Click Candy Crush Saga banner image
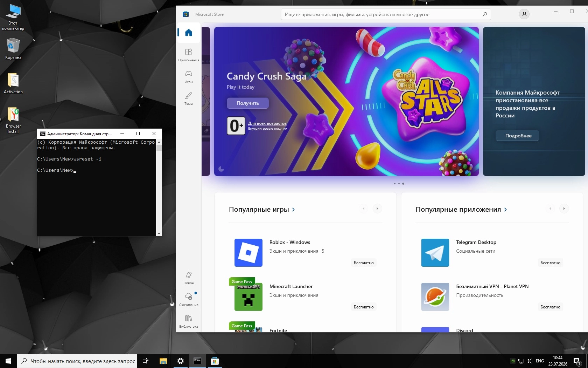 (x=346, y=101)
